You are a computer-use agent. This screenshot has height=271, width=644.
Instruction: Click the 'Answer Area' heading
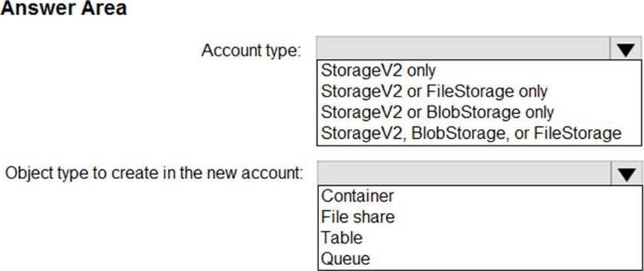[x=63, y=10]
